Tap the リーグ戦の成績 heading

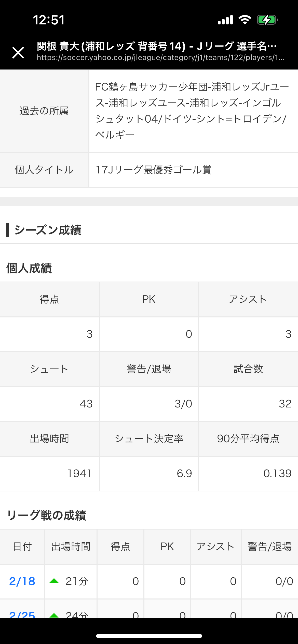pos(47,516)
